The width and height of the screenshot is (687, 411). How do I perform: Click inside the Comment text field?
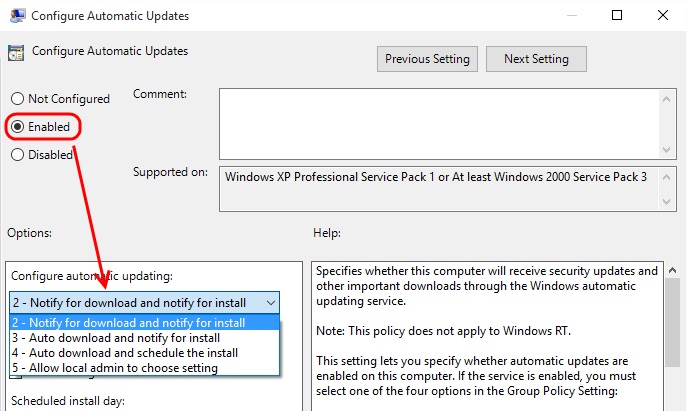pos(437,122)
